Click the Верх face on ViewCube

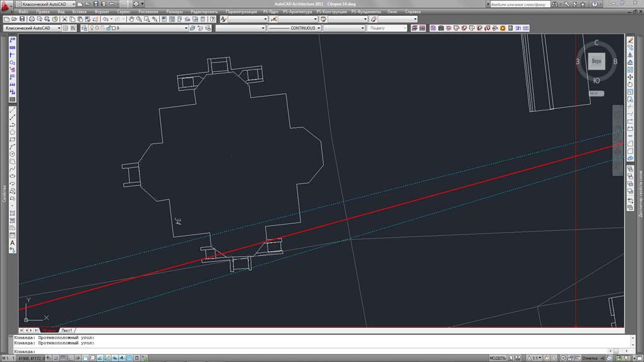(597, 62)
